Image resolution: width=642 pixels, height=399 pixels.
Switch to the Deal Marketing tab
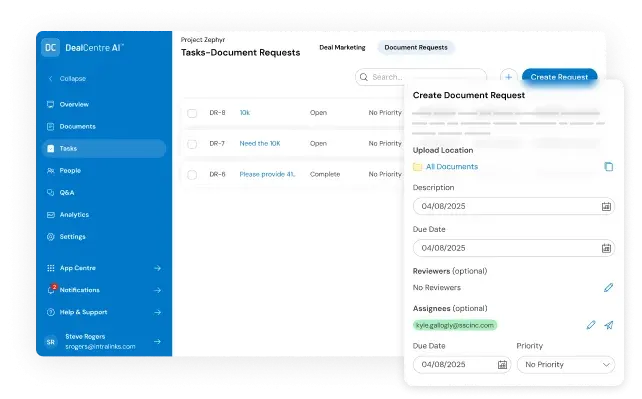(x=342, y=47)
